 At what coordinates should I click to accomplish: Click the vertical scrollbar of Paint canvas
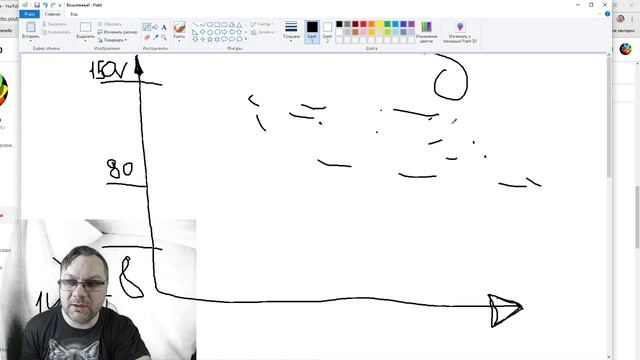[x=609, y=117]
